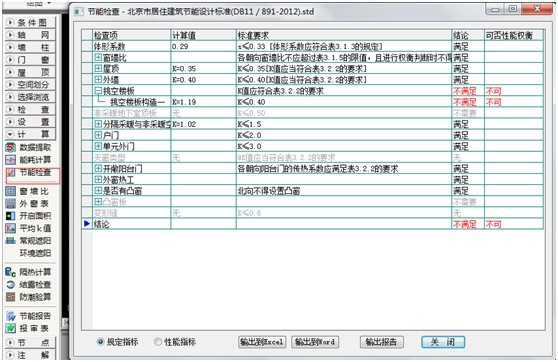Click the K≤2.0 requirement cell
558x362 pixels.
(x=344, y=135)
